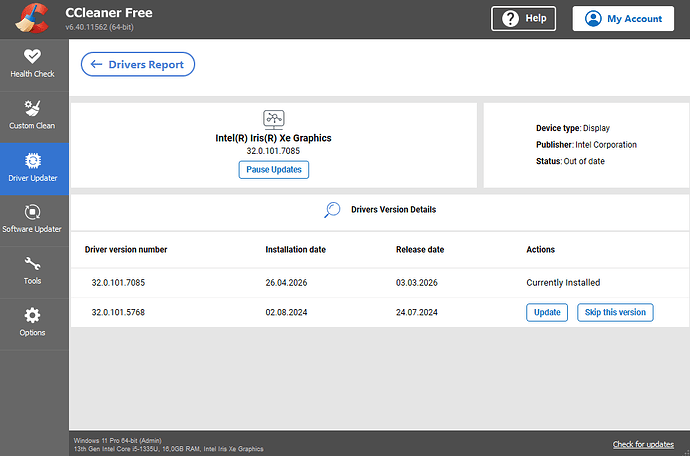
Task: Select the Release date column header
Action: (420, 250)
